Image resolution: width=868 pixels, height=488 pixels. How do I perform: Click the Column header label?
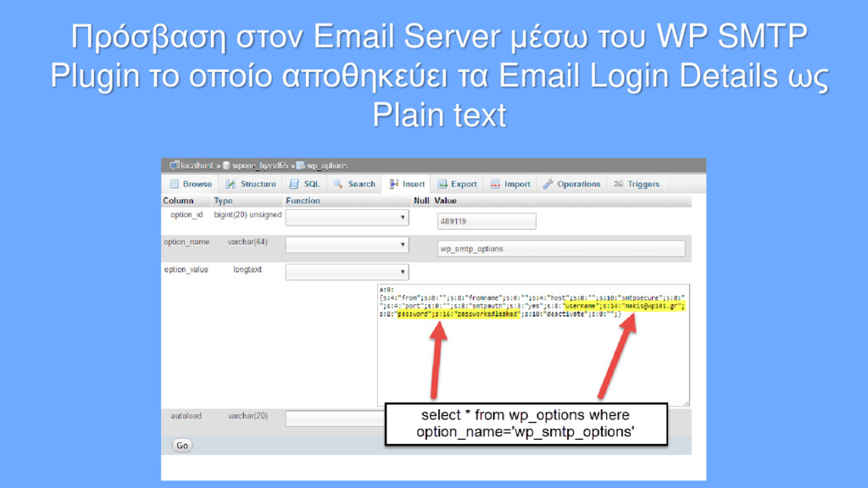[178, 201]
